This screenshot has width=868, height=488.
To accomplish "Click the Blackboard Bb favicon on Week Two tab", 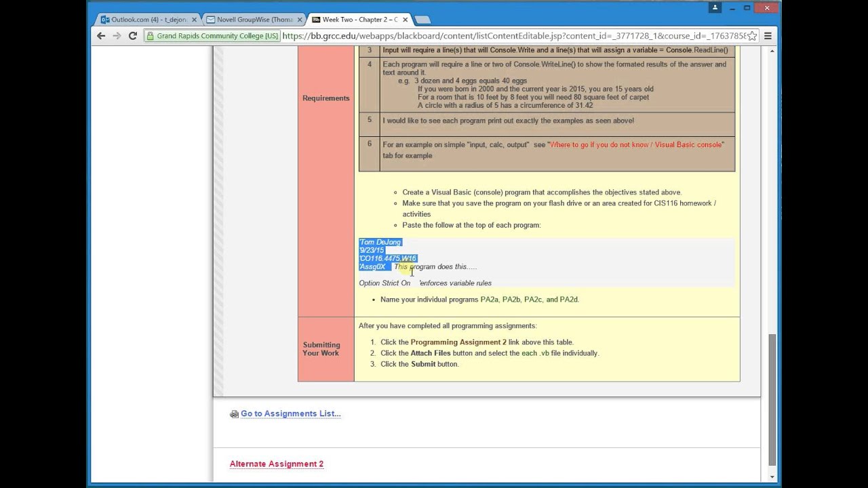I will click(316, 20).
